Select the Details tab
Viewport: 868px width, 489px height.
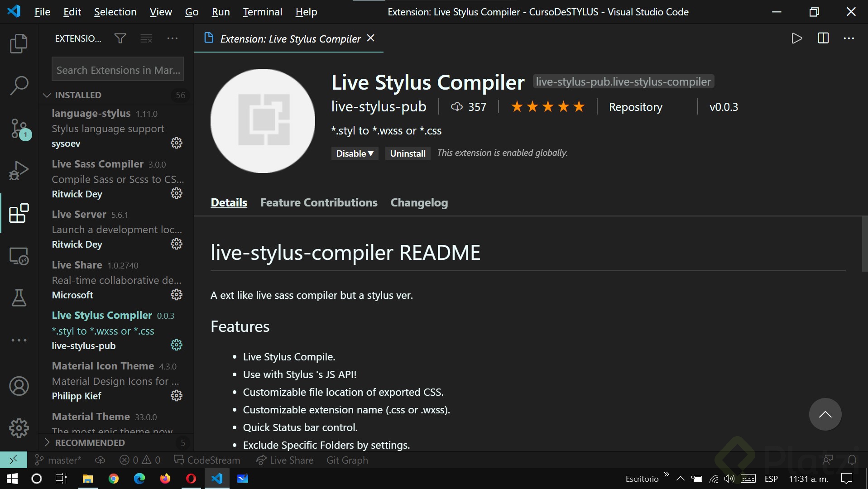click(x=229, y=202)
